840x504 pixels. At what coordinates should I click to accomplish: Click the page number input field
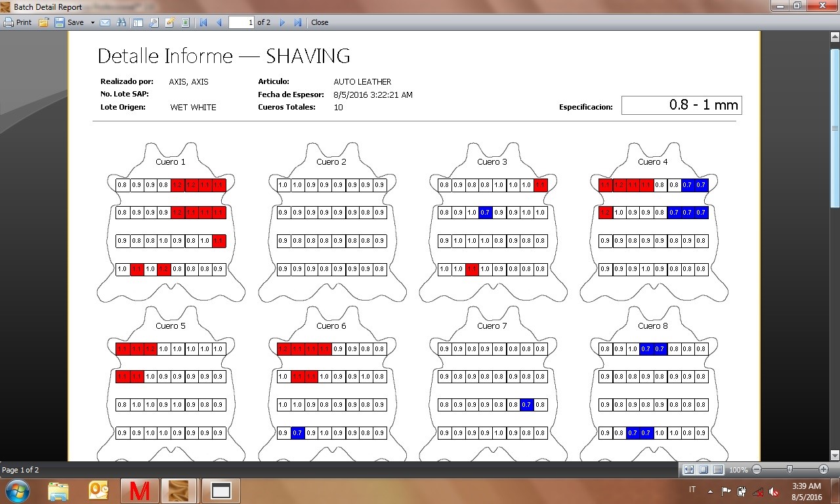click(241, 22)
